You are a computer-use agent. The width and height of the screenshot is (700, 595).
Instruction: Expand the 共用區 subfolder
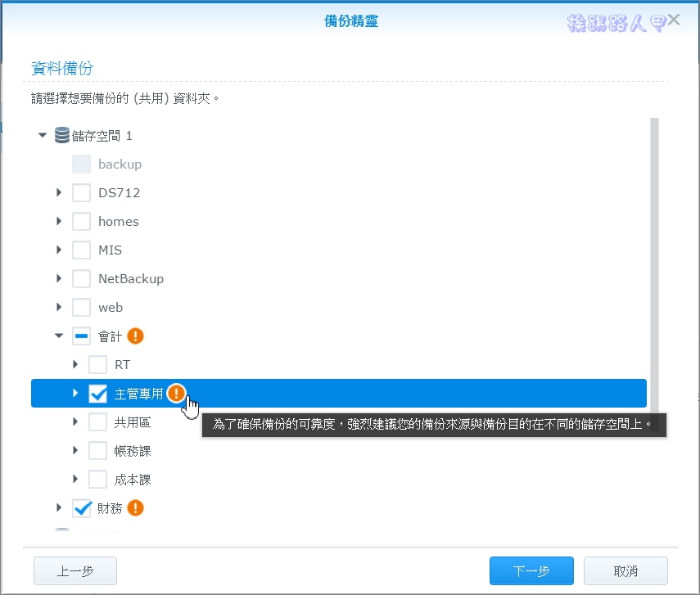coord(75,421)
